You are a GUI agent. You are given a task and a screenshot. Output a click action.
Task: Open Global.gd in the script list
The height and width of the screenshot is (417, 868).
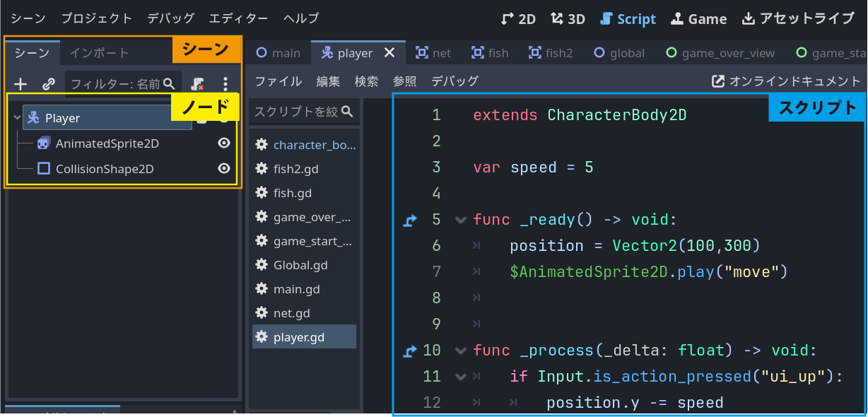click(x=305, y=265)
